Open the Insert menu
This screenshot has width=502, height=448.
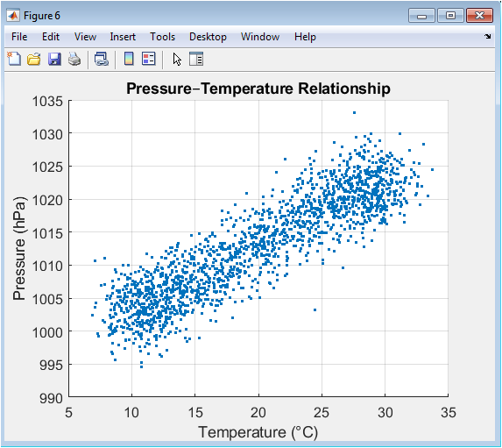123,37
